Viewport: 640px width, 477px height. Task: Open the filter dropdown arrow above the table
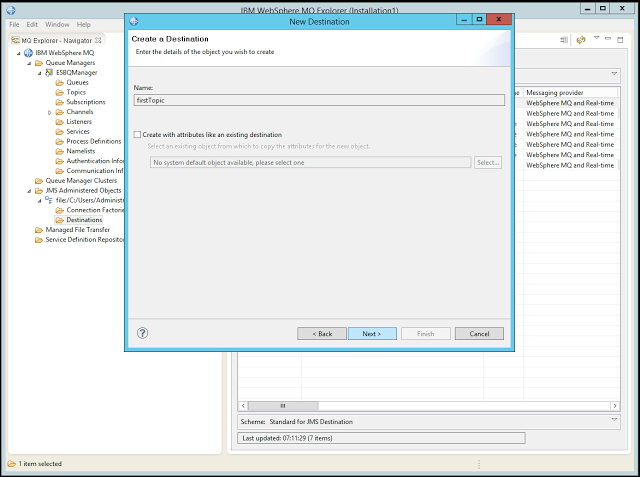click(x=614, y=73)
